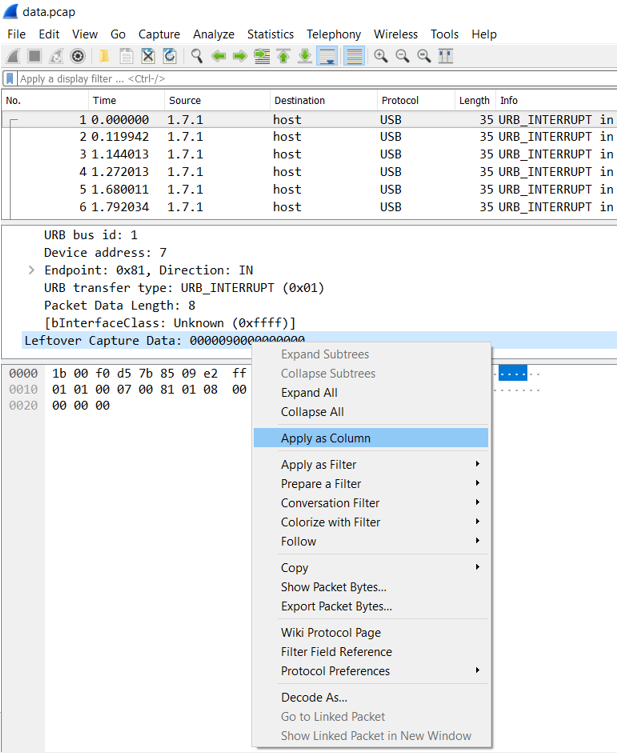The image size is (617, 753).
Task: Expand the Endpoint 0x81 tree node
Action: (31, 270)
